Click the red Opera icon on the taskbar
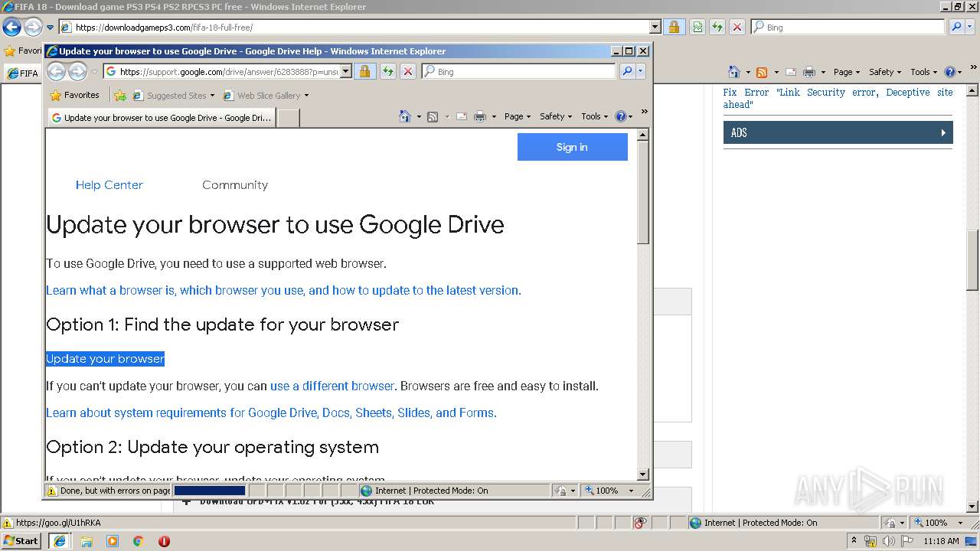Screen dimensions: 980x551 click(x=164, y=541)
